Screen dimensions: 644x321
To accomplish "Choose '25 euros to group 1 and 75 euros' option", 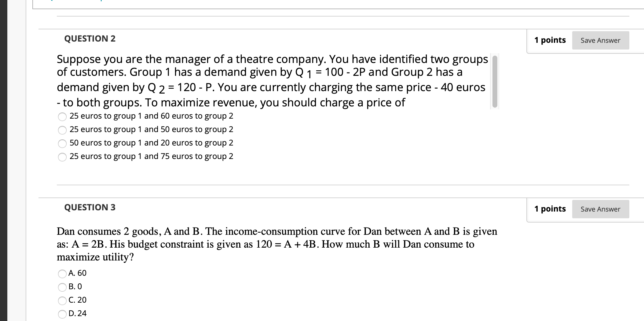I will 62,157.
